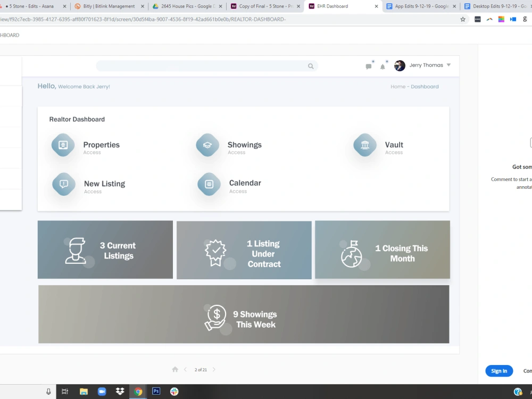Open the comments bubble icon beside notifications
Screen dimensions: 532x399
pos(369,66)
